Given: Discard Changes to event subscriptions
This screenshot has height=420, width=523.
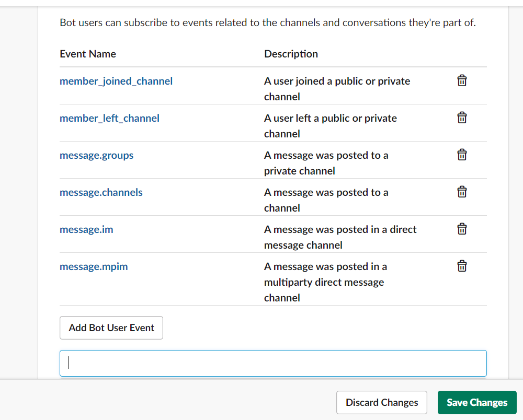Looking at the screenshot, I should 382,402.
